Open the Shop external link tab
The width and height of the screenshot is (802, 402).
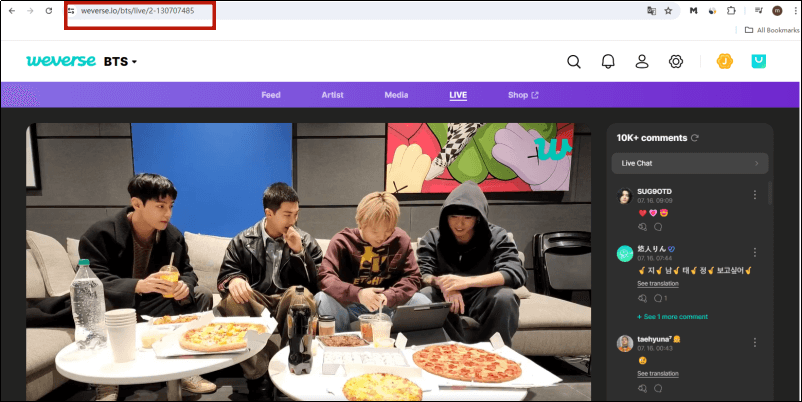click(x=523, y=95)
